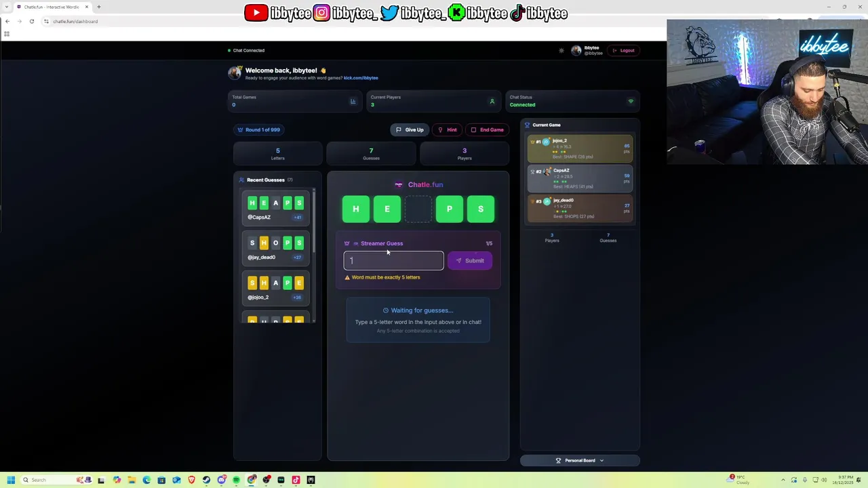Click the browser address bar
The width and height of the screenshot is (868, 488).
[x=353, y=21]
